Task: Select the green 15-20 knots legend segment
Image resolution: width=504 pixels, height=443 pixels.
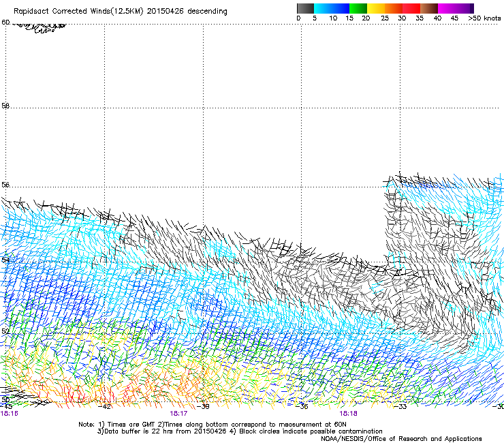Action: [x=358, y=8]
